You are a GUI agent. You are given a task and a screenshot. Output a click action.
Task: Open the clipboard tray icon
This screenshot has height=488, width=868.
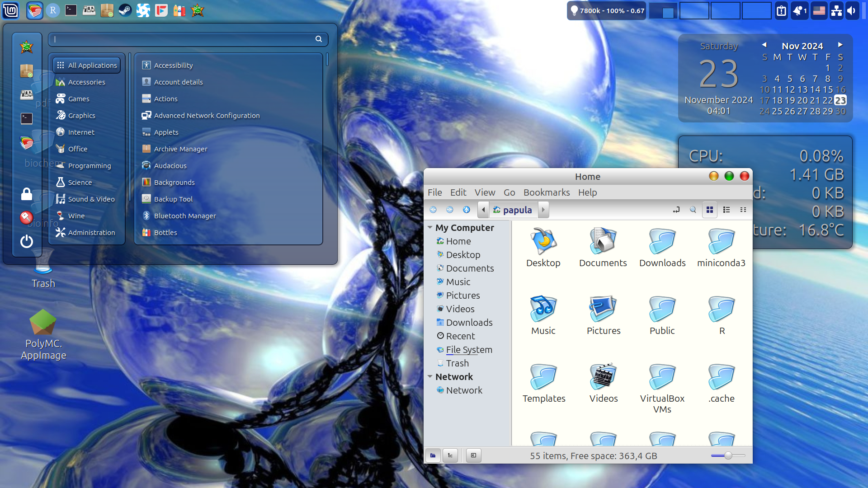tap(781, 11)
